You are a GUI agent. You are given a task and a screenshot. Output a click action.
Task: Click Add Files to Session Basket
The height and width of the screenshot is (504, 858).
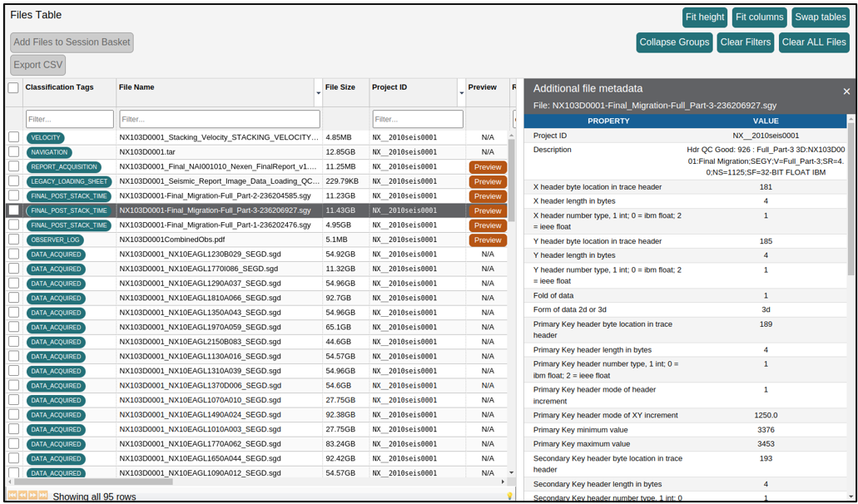pos(72,42)
